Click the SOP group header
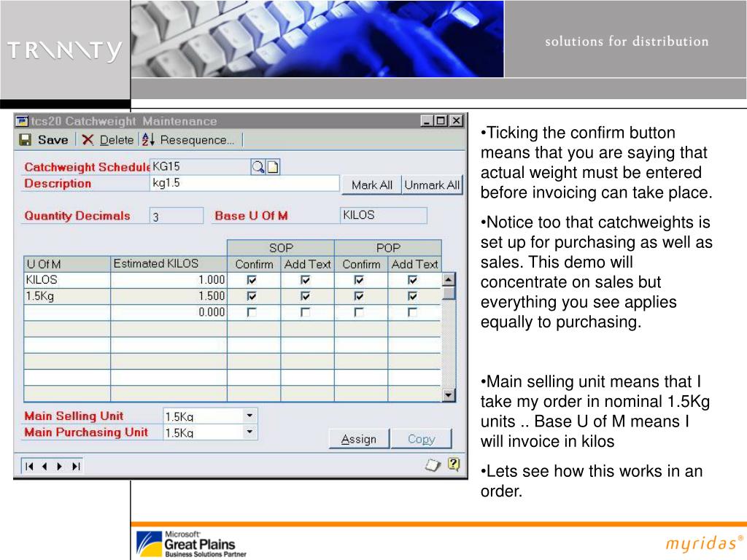The width and height of the screenshot is (747, 560). pyautogui.click(x=281, y=248)
